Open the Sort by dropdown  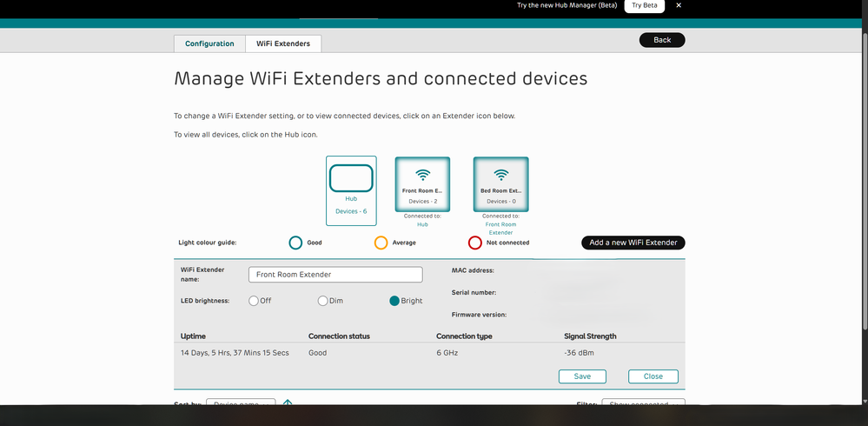[241, 403]
